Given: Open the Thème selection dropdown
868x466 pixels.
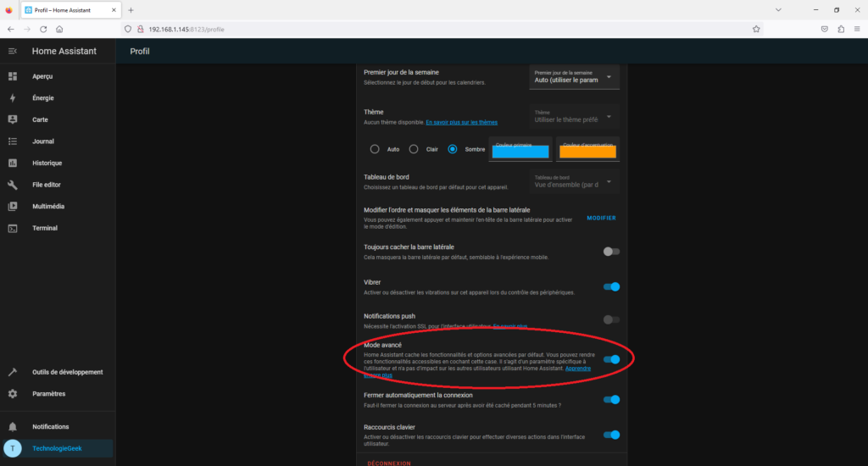Looking at the screenshot, I should coord(574,117).
